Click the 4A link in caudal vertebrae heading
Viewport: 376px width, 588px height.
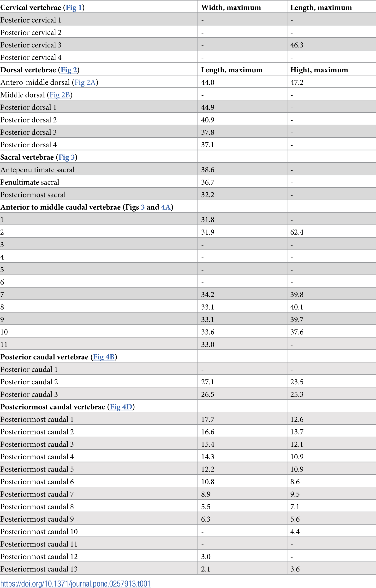[166, 207]
